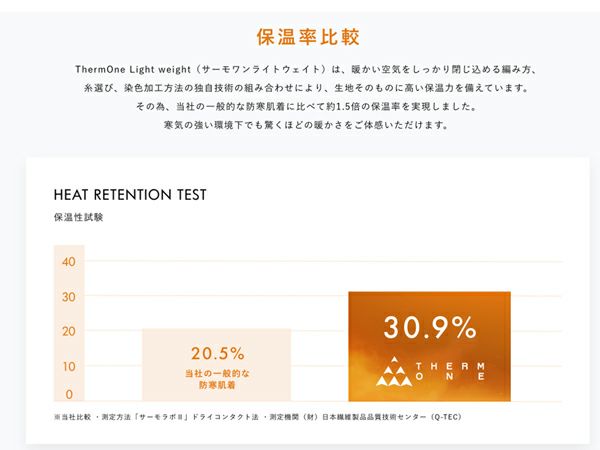Click the 保温性試験 subtitle

coord(79,216)
